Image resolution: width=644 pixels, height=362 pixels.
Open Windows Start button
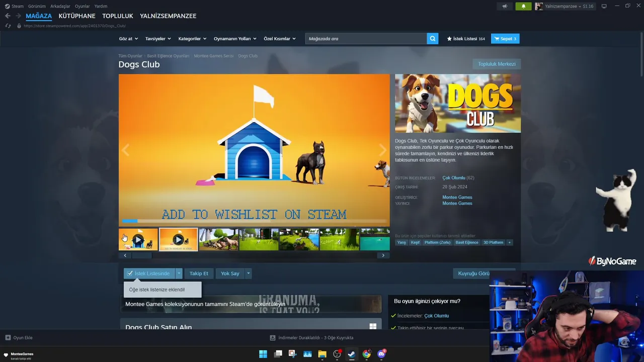[x=263, y=354]
